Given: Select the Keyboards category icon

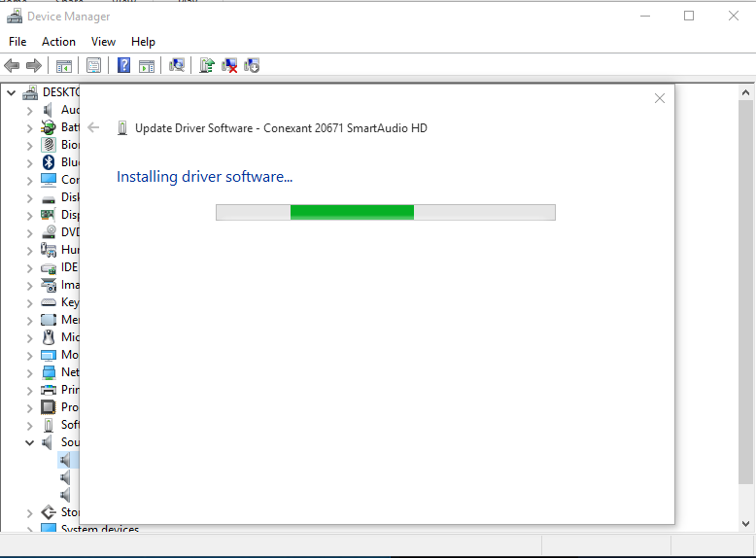Looking at the screenshot, I should 49,302.
